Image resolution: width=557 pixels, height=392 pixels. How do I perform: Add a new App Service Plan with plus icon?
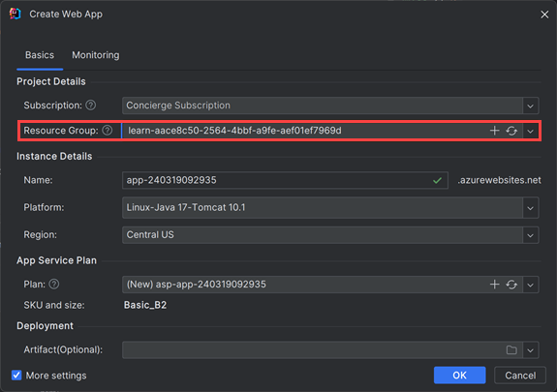(494, 285)
